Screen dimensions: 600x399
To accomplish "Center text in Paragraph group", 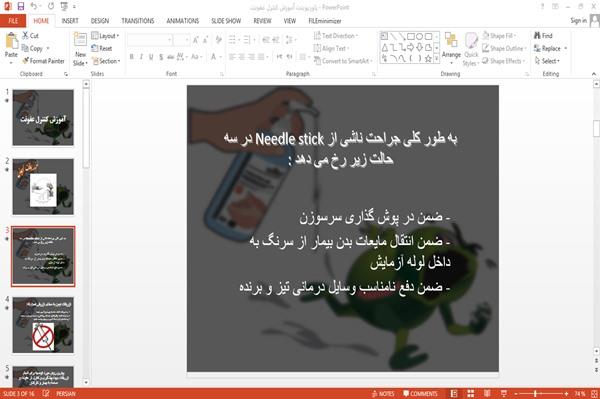I will [241, 57].
